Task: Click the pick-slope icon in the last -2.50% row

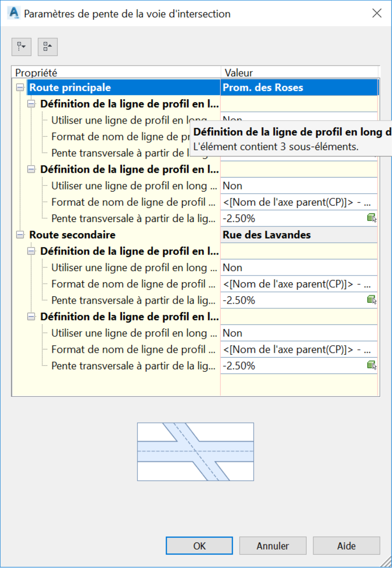Action: (372, 365)
